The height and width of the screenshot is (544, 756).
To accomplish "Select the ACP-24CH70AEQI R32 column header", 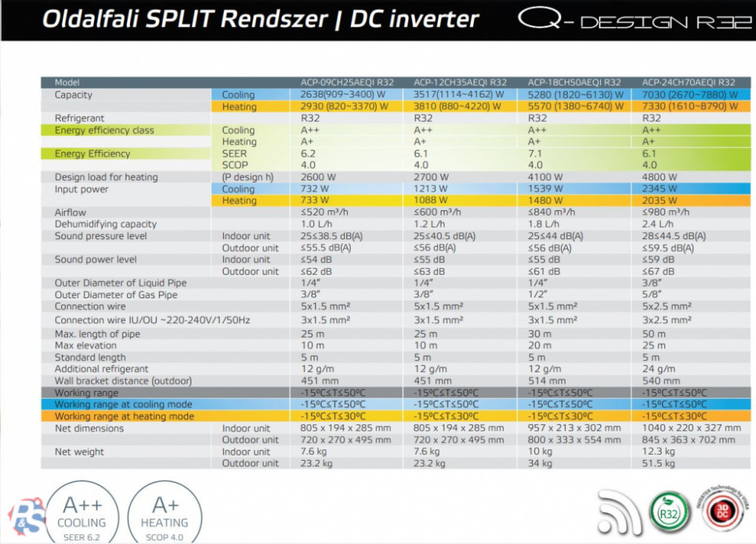I will click(x=688, y=82).
